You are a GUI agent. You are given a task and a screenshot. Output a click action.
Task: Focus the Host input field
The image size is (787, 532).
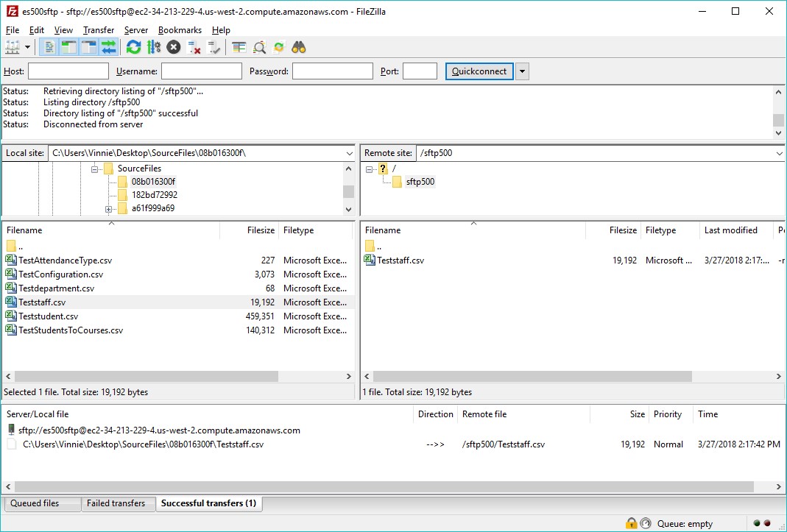tap(68, 71)
